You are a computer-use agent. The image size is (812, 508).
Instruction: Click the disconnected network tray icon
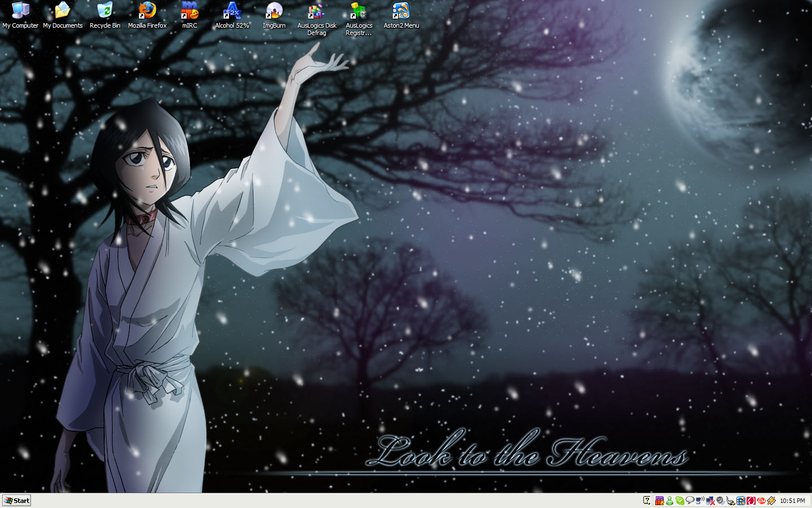pos(710,501)
